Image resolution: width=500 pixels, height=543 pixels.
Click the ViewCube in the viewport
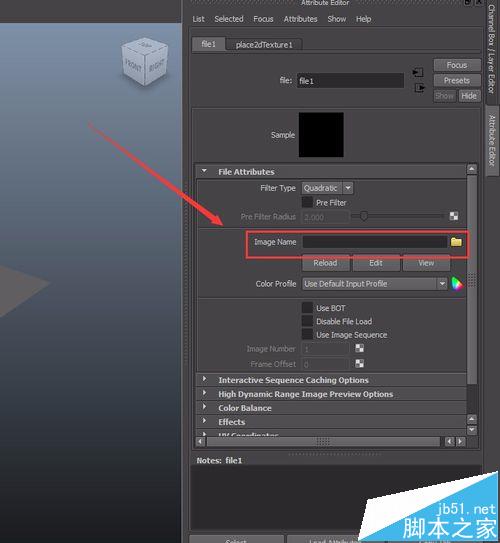click(x=145, y=62)
